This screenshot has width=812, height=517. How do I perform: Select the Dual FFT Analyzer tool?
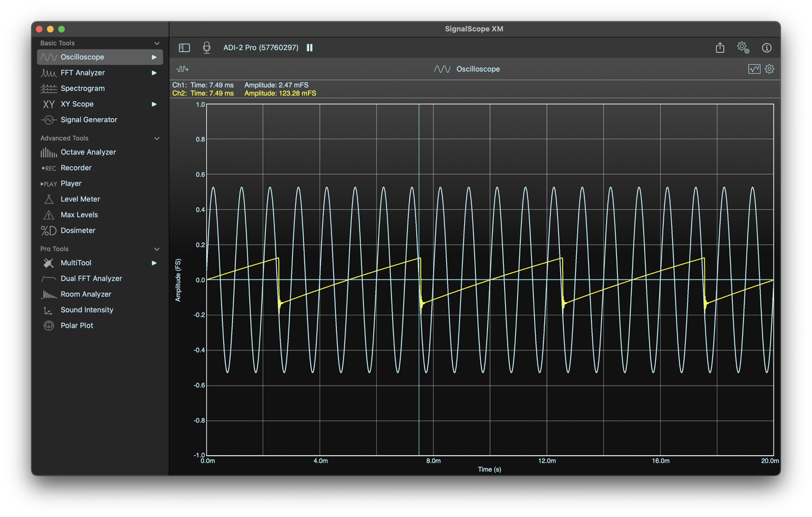click(90, 278)
